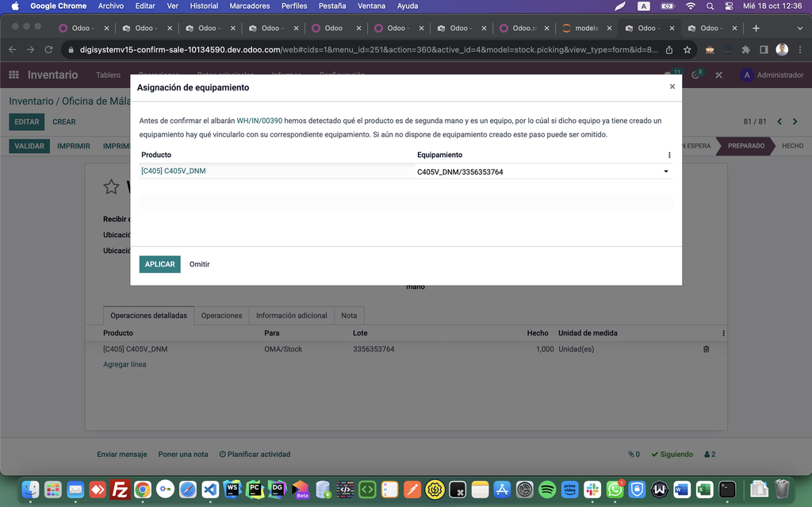812x507 pixels.
Task: Click Agregar línea in the operations list
Action: (124, 364)
